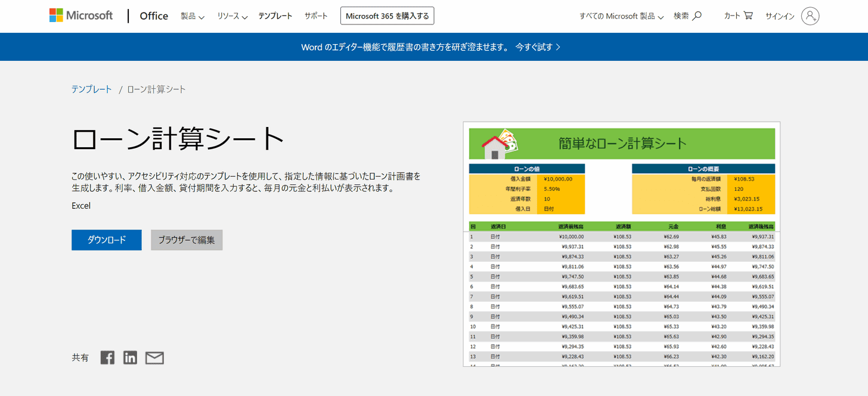The image size is (868, 396).
Task: Click the Microsoft logo
Action: click(81, 16)
